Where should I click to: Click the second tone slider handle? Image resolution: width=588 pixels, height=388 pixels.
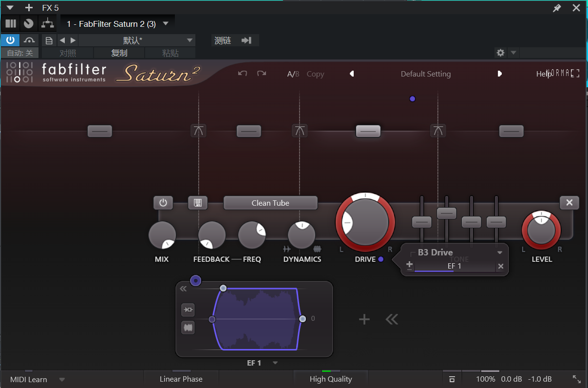click(446, 213)
